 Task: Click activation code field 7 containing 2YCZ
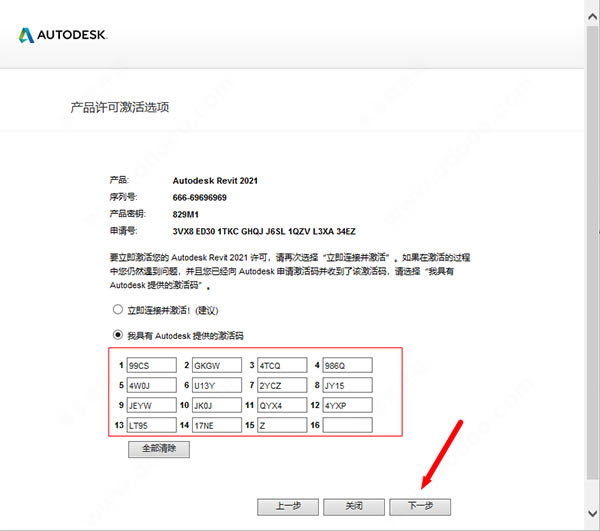tap(282, 385)
